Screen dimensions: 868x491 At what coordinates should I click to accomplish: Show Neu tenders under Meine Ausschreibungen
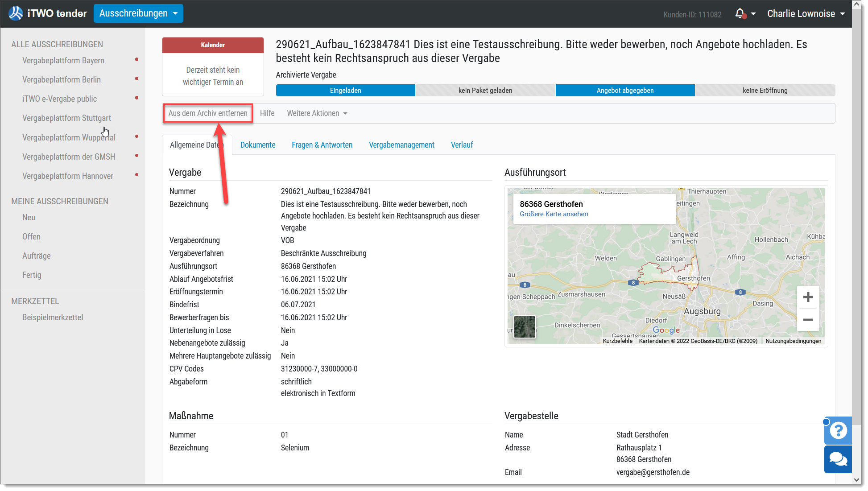(x=29, y=217)
